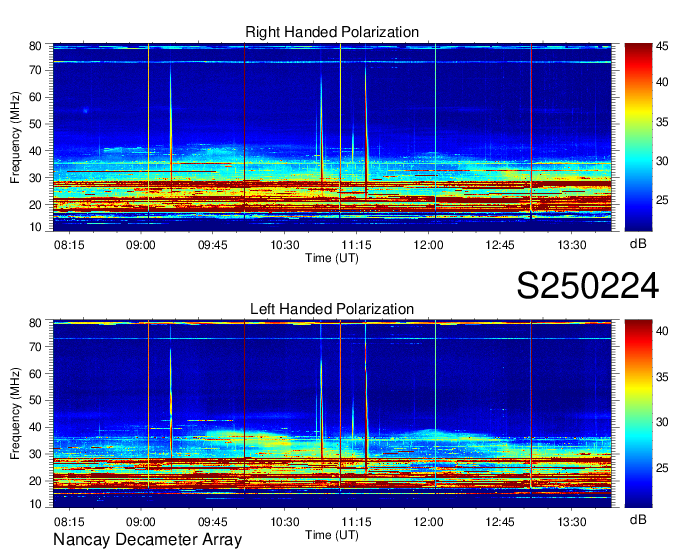Click the 35 value on Right Handed color scale
The width and height of the screenshot is (680, 552).
click(662, 122)
